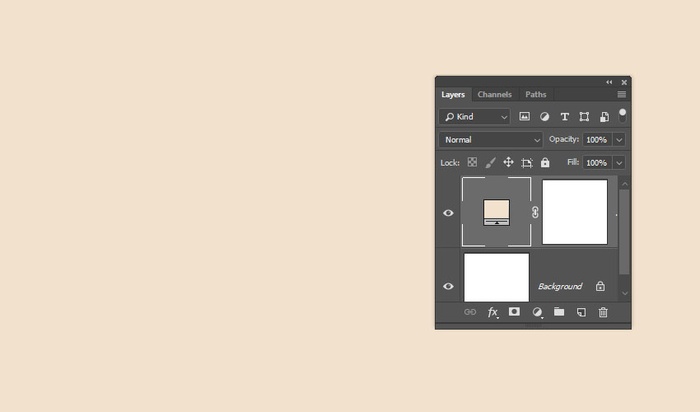Select the solid color fill thumbnail
This screenshot has height=412, width=700.
click(x=496, y=212)
